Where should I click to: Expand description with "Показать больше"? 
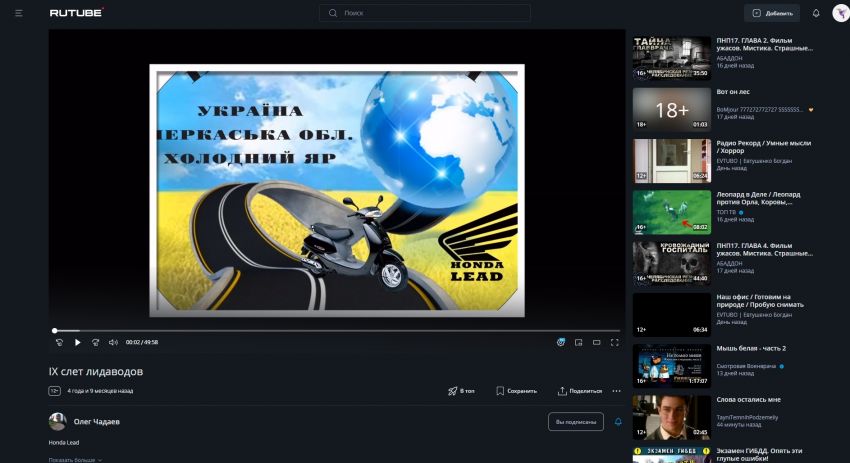point(75,460)
